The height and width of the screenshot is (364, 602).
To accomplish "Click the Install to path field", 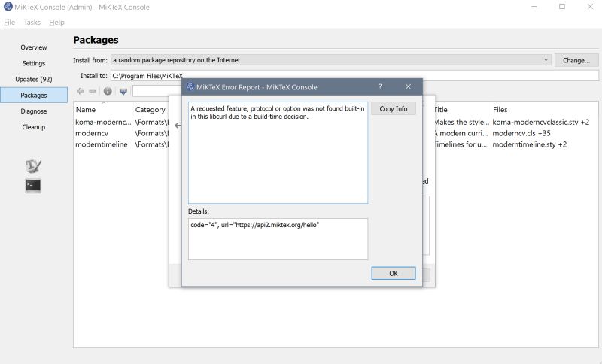I will 354,76.
